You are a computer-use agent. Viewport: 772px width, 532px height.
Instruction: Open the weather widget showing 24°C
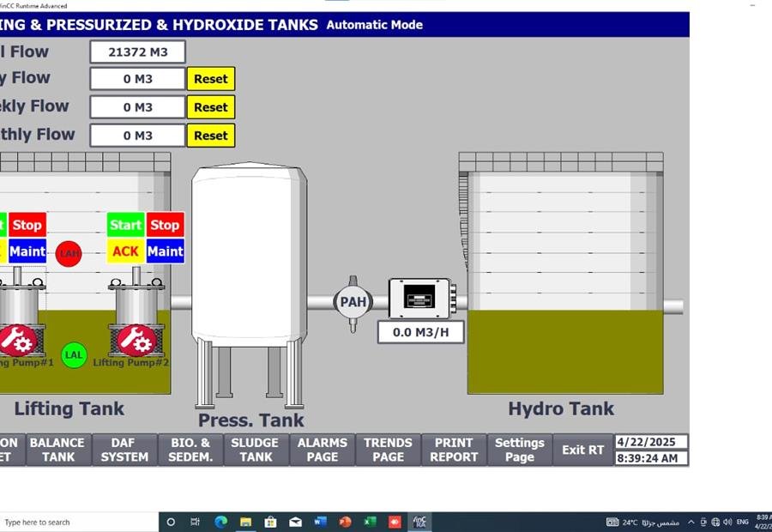(642, 523)
